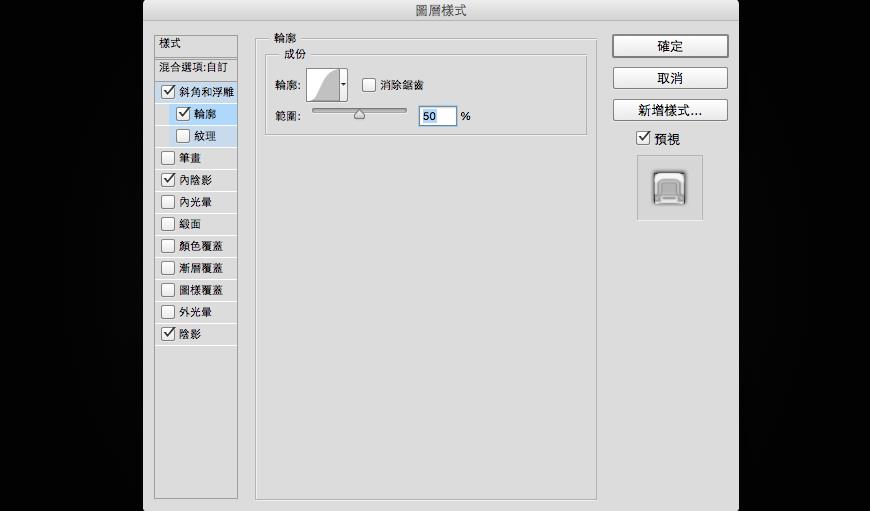Enable the 內光暈 checkbox

[x=168, y=202]
